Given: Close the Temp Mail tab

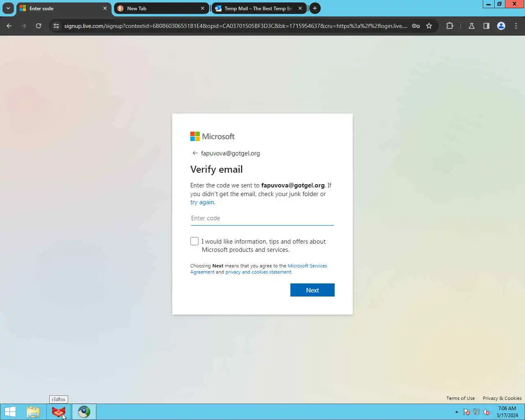Looking at the screenshot, I should click(300, 8).
